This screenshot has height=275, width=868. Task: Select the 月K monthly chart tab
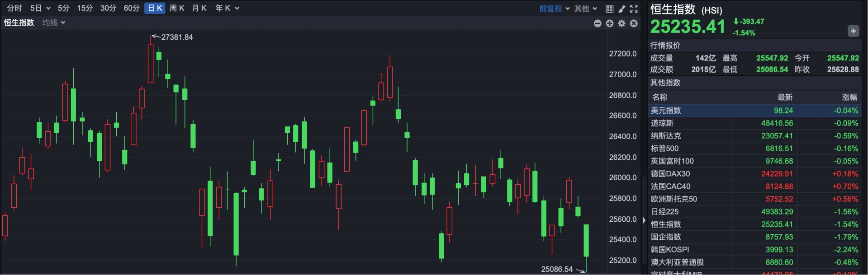[x=199, y=8]
